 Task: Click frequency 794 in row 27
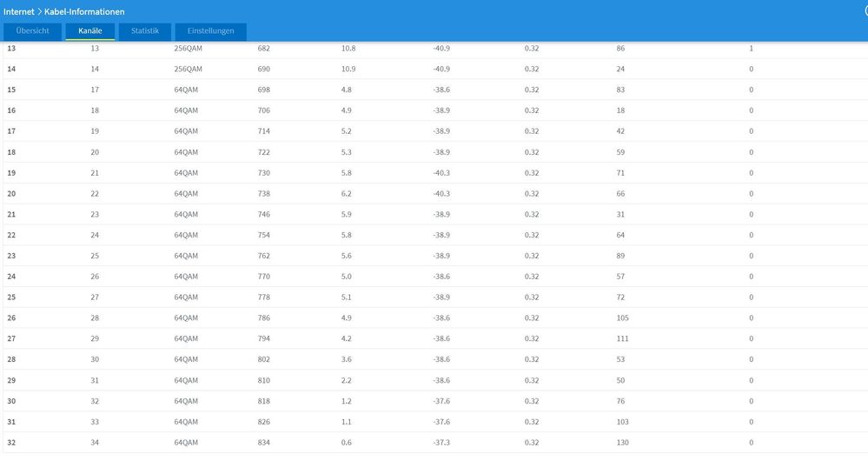264,338
